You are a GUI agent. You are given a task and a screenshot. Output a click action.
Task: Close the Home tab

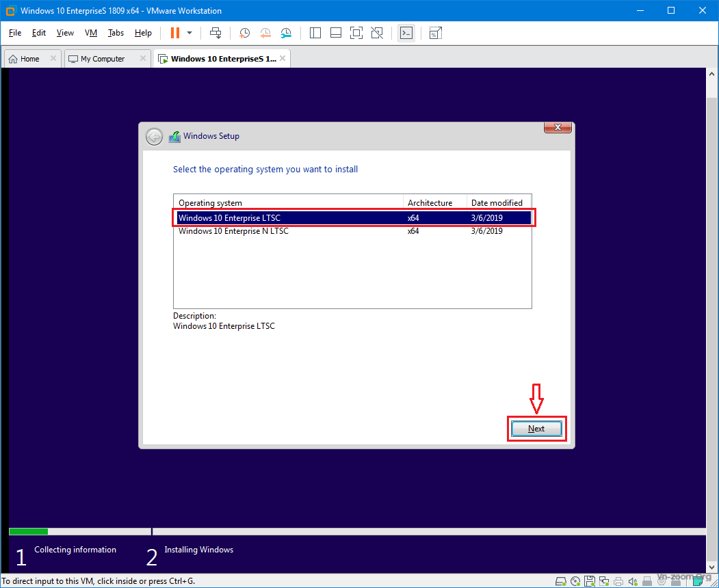tap(53, 58)
